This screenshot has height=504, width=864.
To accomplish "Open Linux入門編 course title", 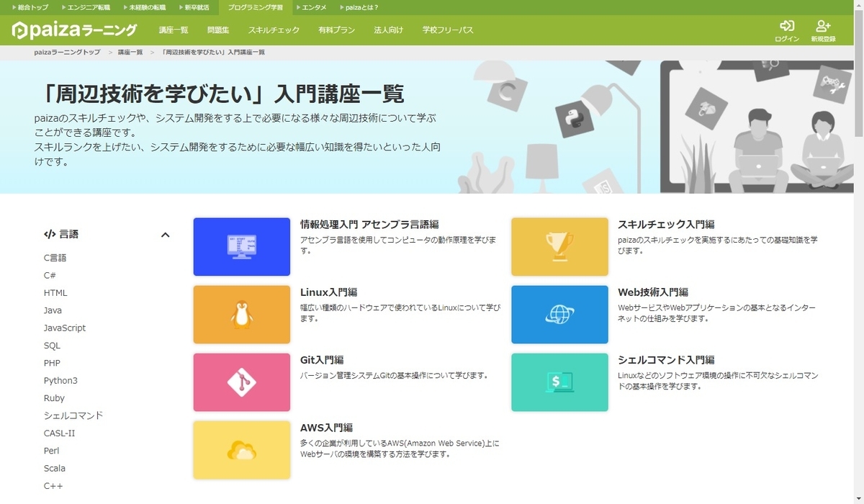I will tap(328, 292).
